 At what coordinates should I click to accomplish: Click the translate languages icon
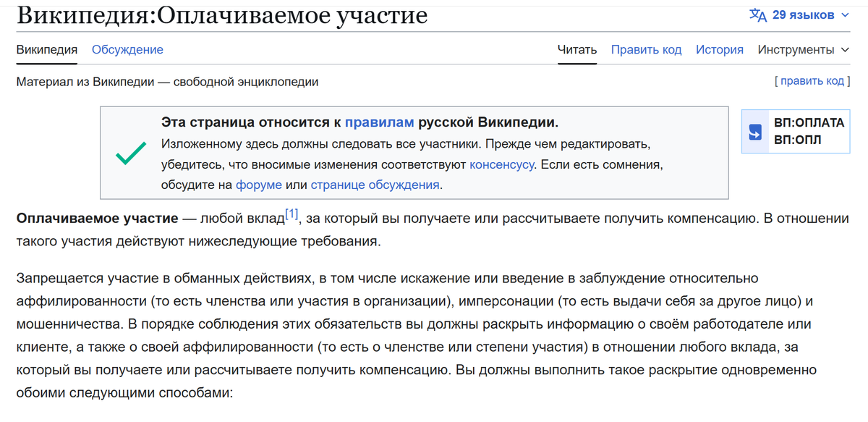point(757,14)
